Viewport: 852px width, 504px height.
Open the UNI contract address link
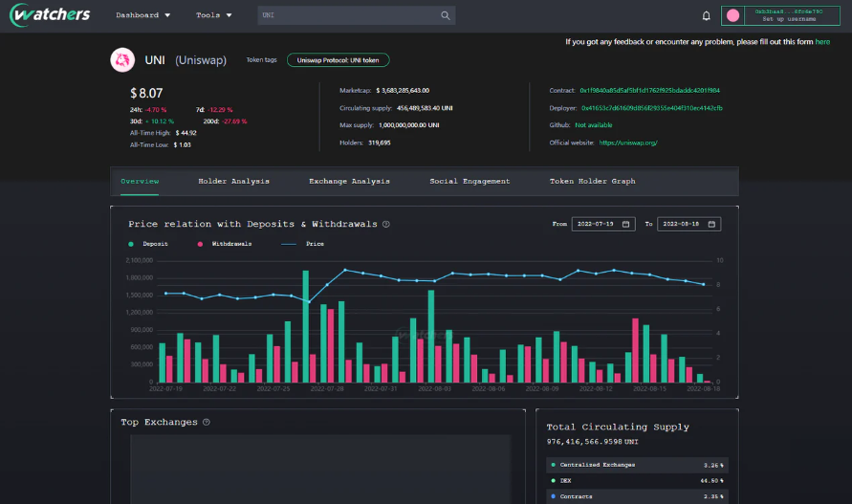click(649, 90)
